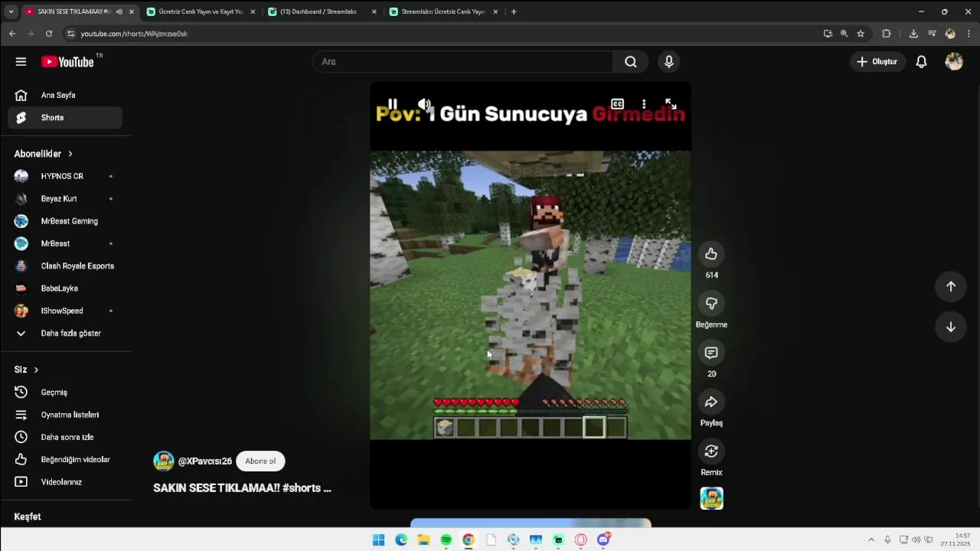Viewport: 980px width, 551px height.
Task: Open the Clash Royale Esports channel
Action: (65, 266)
